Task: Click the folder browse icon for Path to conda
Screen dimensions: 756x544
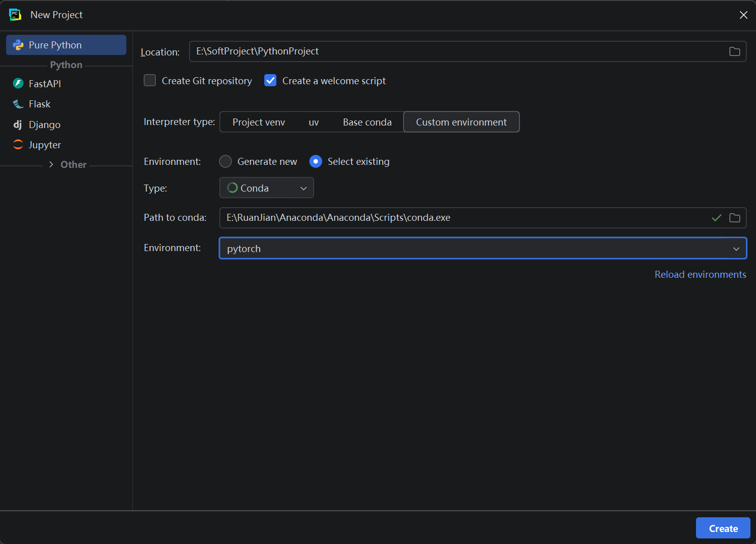Action: pos(735,218)
